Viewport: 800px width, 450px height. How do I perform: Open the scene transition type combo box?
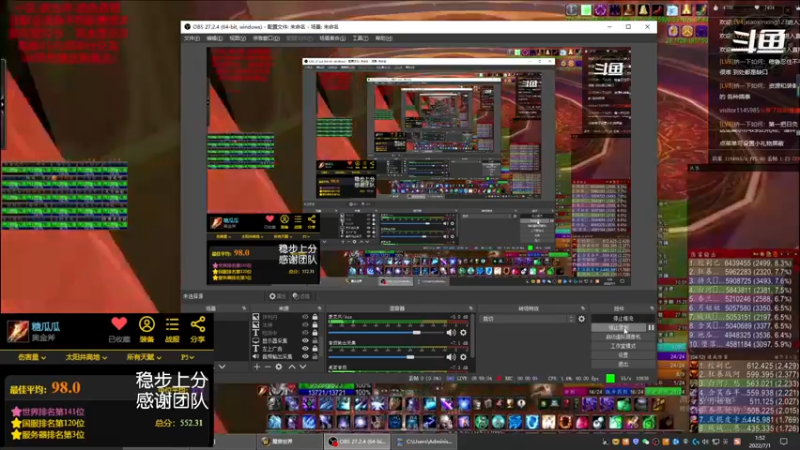[x=528, y=319]
